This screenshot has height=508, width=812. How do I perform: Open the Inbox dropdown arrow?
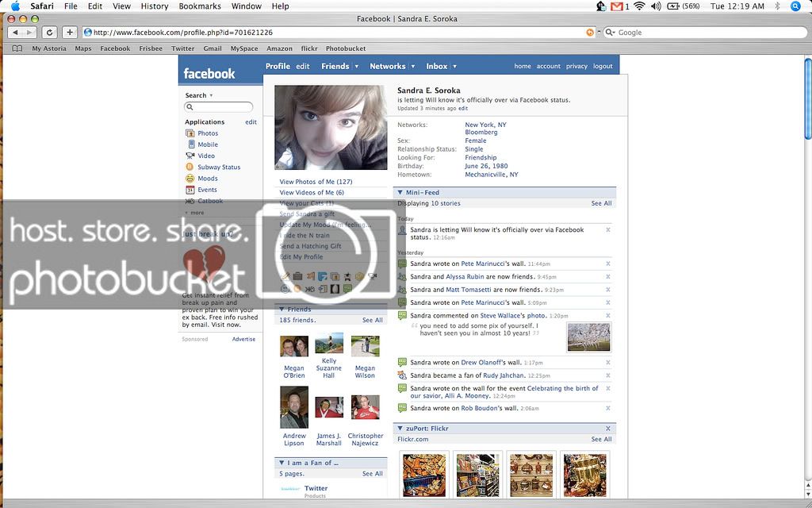454,67
